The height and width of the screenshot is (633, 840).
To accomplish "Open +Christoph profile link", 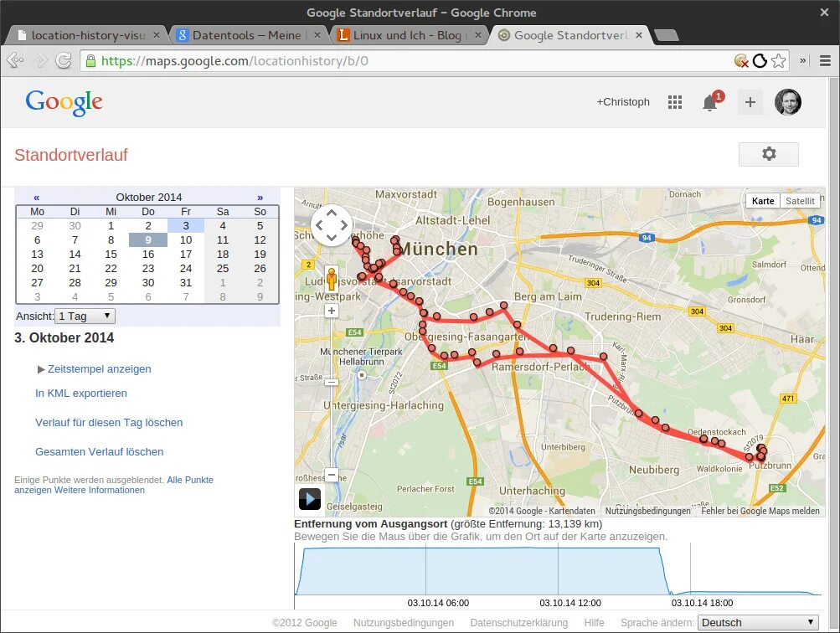I will (623, 102).
